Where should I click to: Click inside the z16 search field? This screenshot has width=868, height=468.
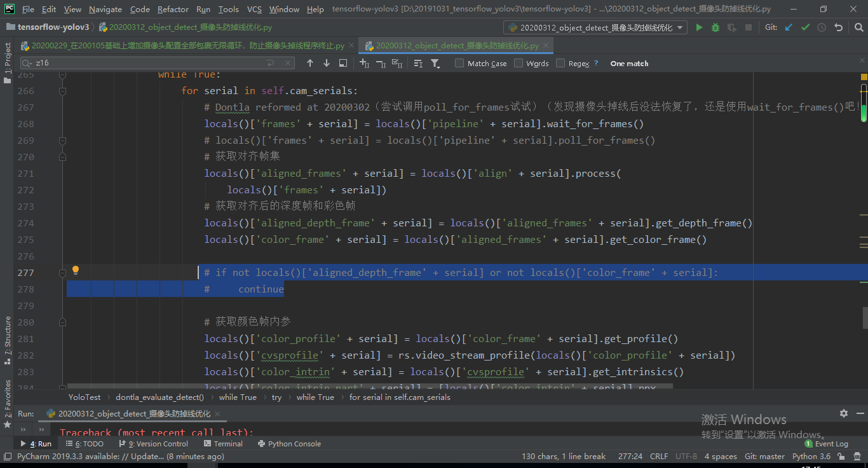(127, 63)
